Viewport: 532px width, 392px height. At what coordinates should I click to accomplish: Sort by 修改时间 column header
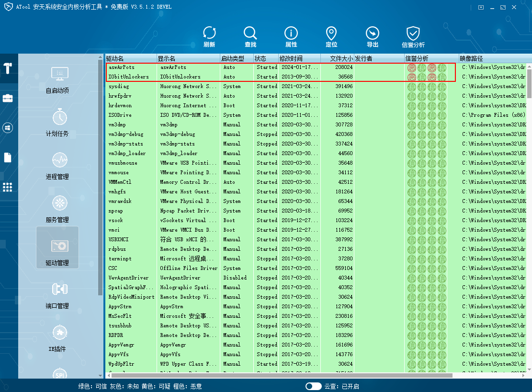coord(299,58)
